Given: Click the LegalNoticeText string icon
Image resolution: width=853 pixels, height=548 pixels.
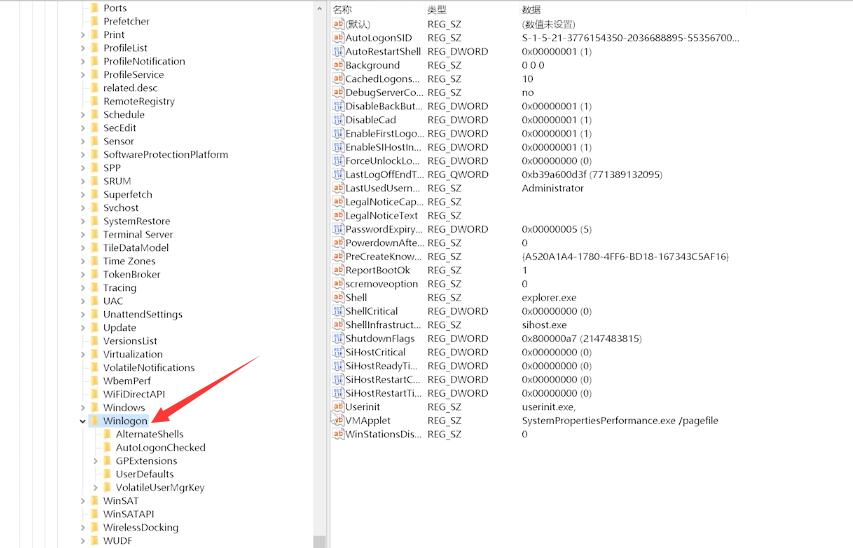Looking at the screenshot, I should 338,215.
